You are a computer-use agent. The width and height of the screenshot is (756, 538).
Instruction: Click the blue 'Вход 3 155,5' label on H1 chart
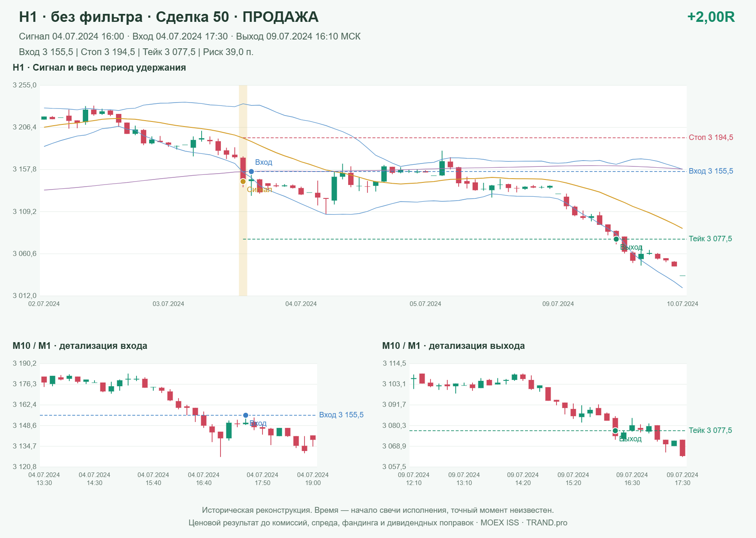point(711,171)
